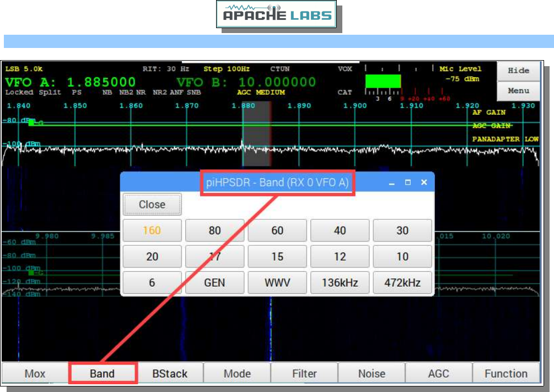The image size is (554, 392).
Task: Toggle the Locked indicator
Action: pos(19,92)
